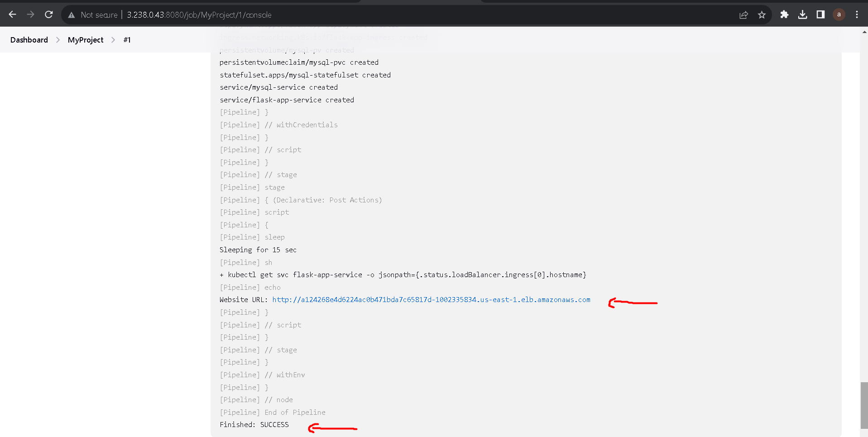Open the Downloads list icon
The image size is (868, 437).
pos(802,14)
